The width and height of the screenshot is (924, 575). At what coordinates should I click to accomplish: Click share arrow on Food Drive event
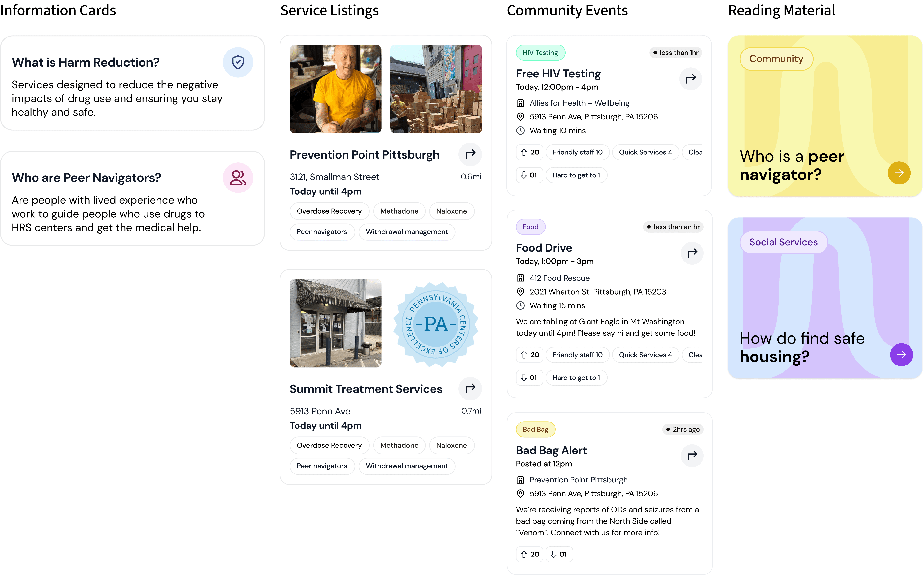pyautogui.click(x=692, y=253)
